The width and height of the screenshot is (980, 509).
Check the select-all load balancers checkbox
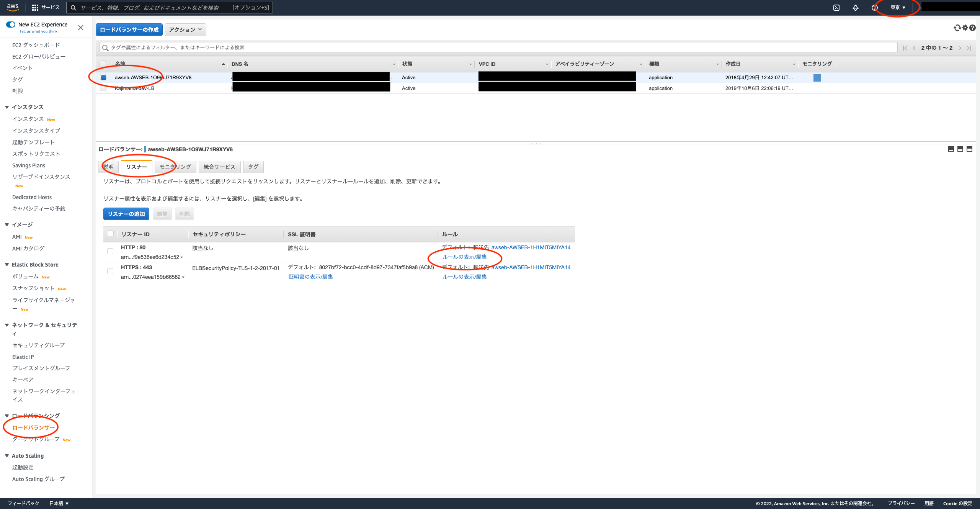coord(103,64)
